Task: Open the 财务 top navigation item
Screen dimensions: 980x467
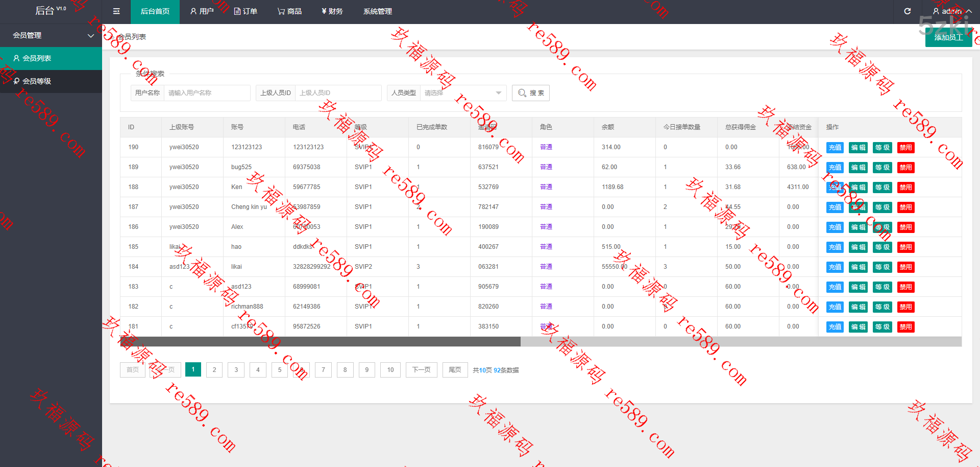Action: click(x=332, y=11)
